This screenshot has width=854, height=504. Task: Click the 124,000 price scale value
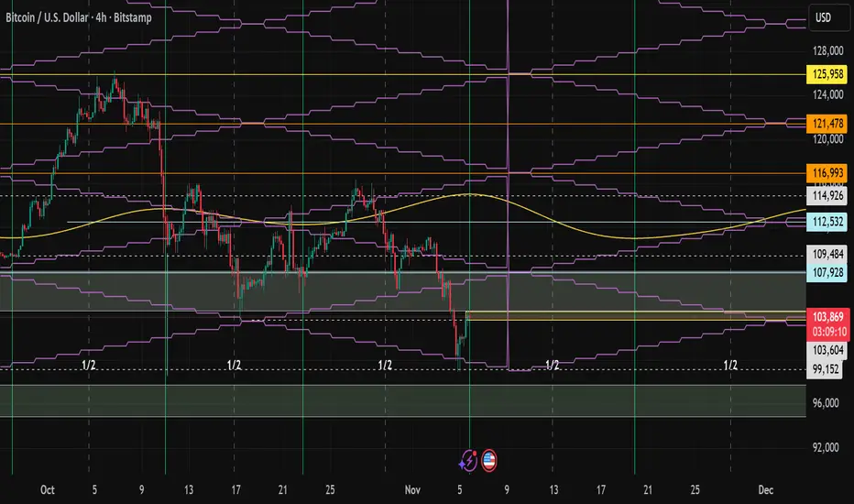(827, 94)
